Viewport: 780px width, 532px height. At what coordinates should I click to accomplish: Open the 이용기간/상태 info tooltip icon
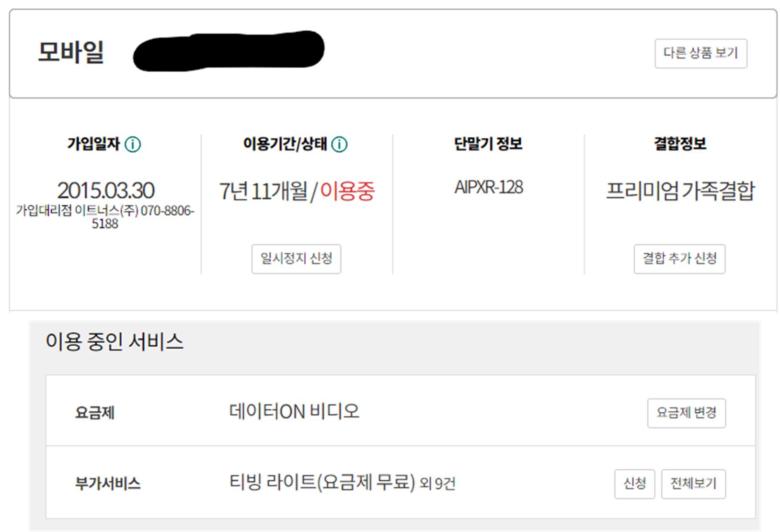[x=339, y=144]
